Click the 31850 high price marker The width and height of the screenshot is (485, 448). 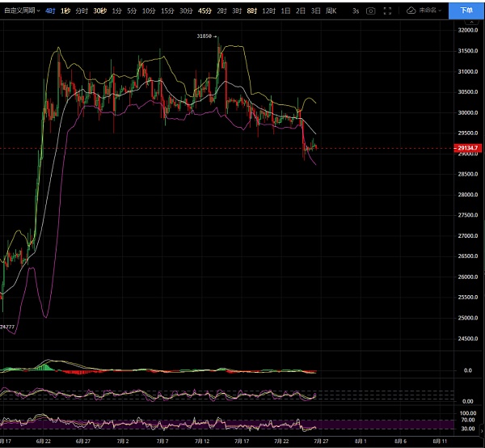tap(205, 36)
